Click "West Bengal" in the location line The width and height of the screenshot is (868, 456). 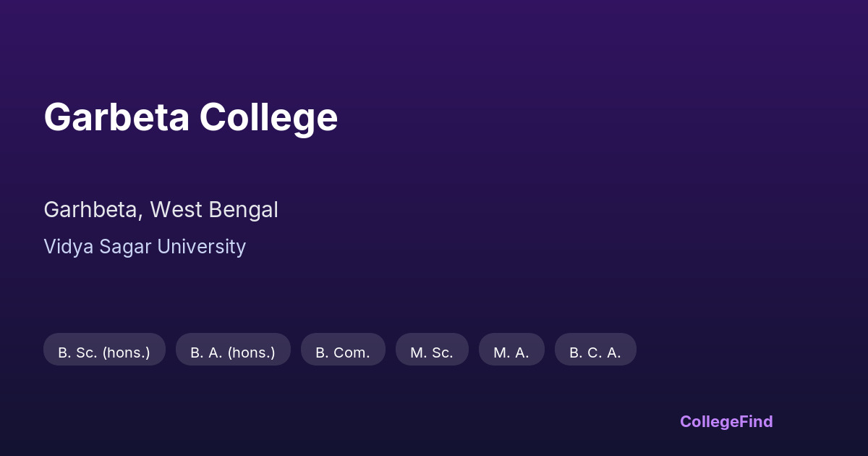214,210
